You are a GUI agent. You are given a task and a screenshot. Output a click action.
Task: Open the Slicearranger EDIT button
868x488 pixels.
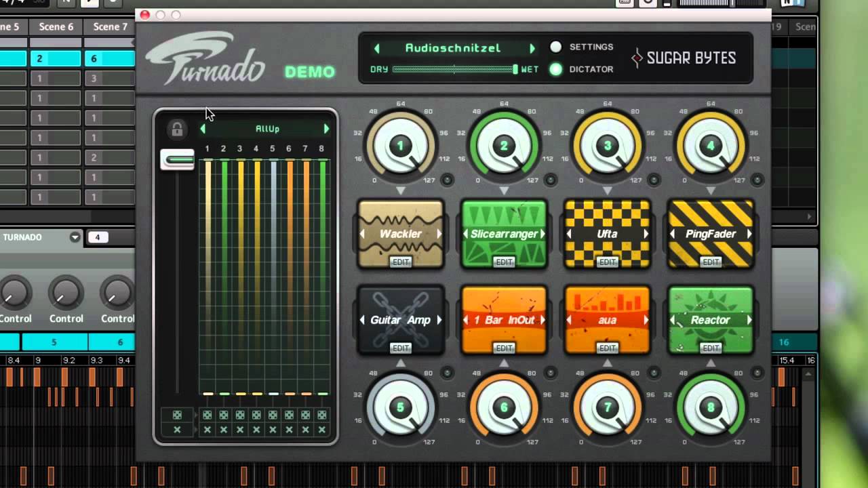pos(504,262)
